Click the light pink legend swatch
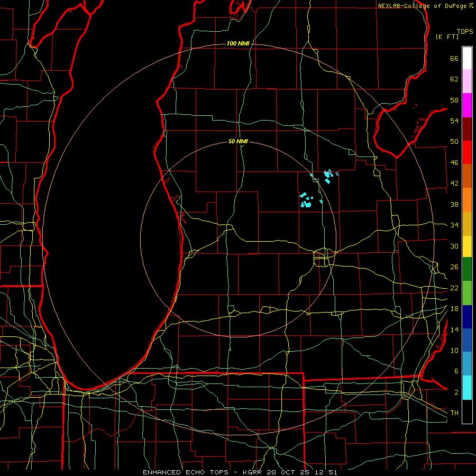The image size is (476, 476). pyautogui.click(x=467, y=81)
